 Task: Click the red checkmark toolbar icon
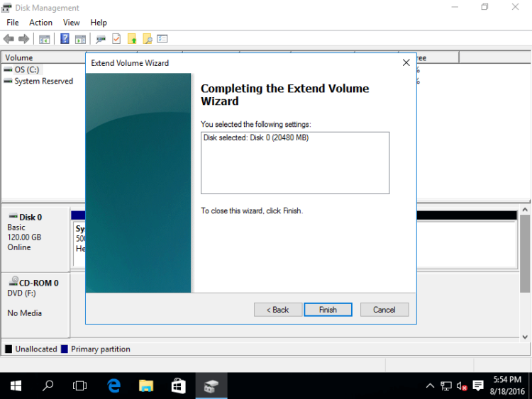tap(116, 39)
